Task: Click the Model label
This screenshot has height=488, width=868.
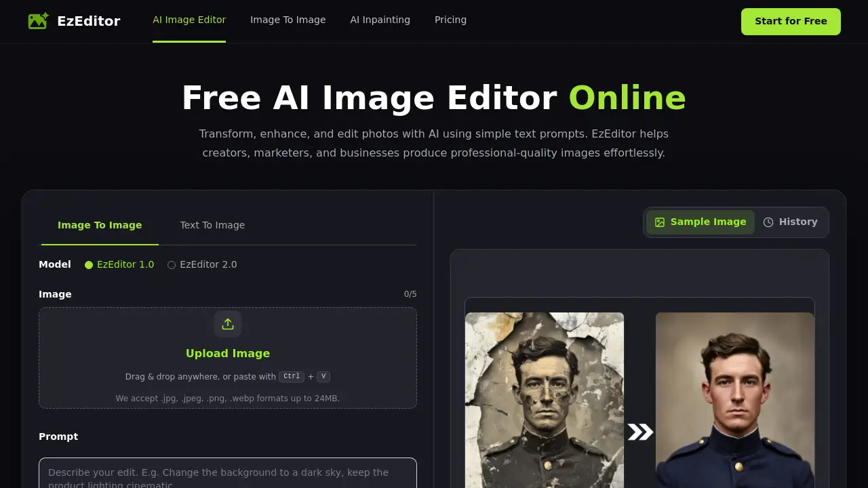Action: click(x=55, y=264)
